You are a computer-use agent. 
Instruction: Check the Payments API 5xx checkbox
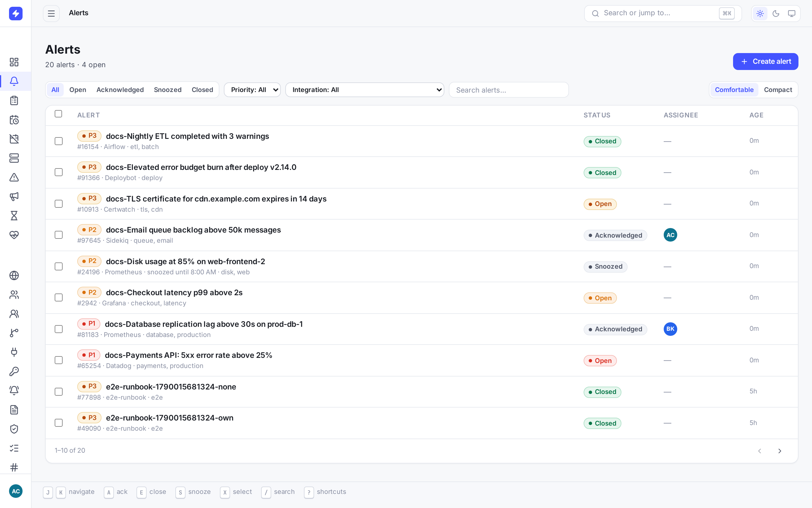(x=59, y=360)
